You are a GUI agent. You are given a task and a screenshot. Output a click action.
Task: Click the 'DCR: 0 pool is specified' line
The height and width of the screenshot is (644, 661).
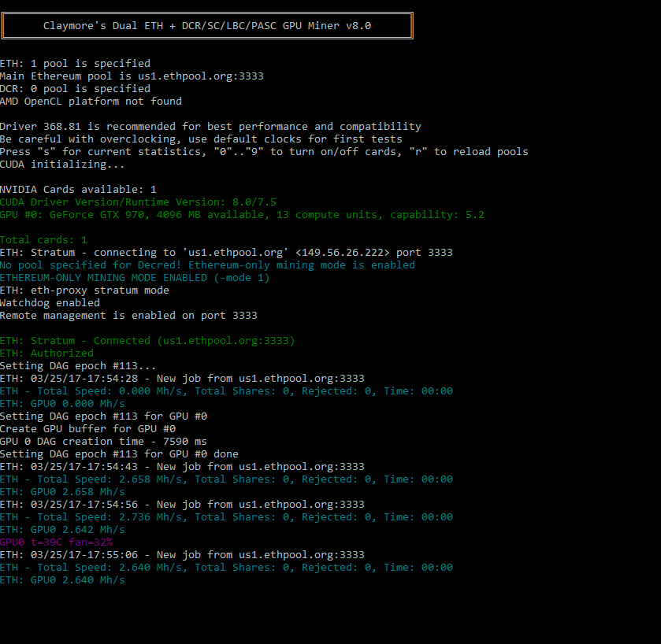tap(75, 89)
